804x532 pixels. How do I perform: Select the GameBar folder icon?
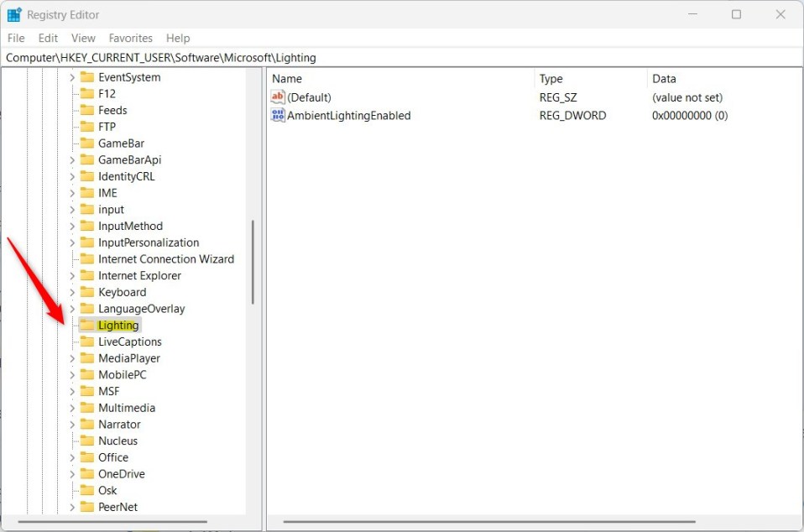tap(87, 143)
